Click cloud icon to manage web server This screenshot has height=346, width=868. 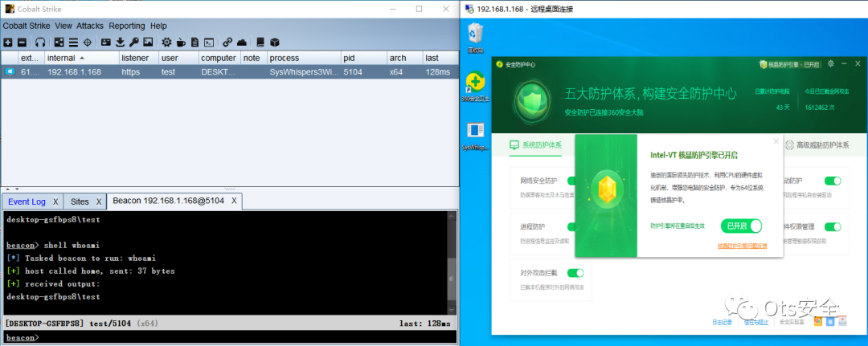tap(241, 42)
